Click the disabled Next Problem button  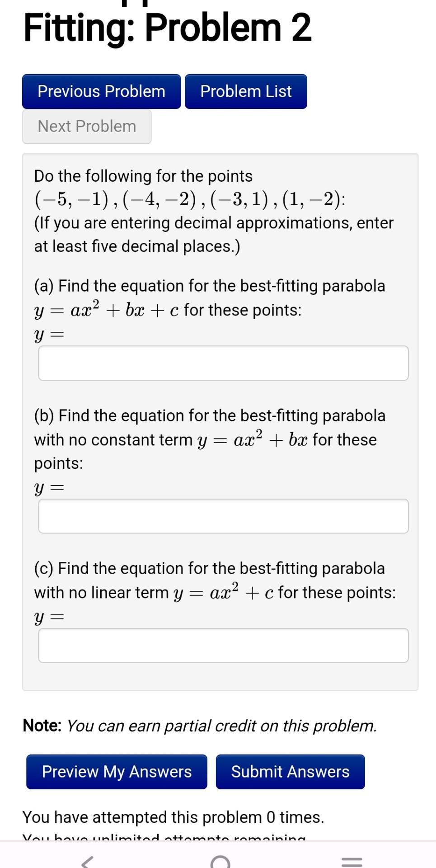[x=87, y=126]
